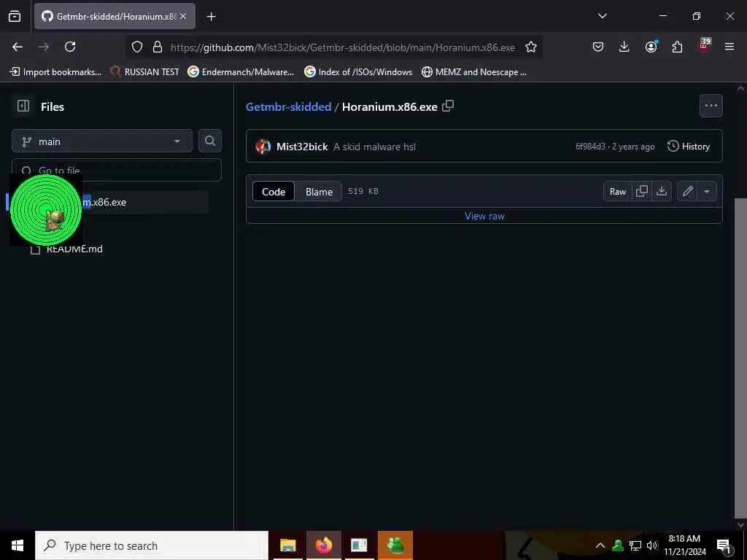Open the taskbar clock and date
This screenshot has height=560, width=747.
click(684, 545)
